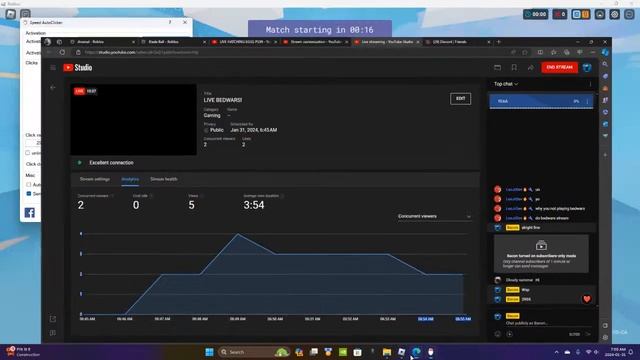Open the browser profile icon

point(48,42)
